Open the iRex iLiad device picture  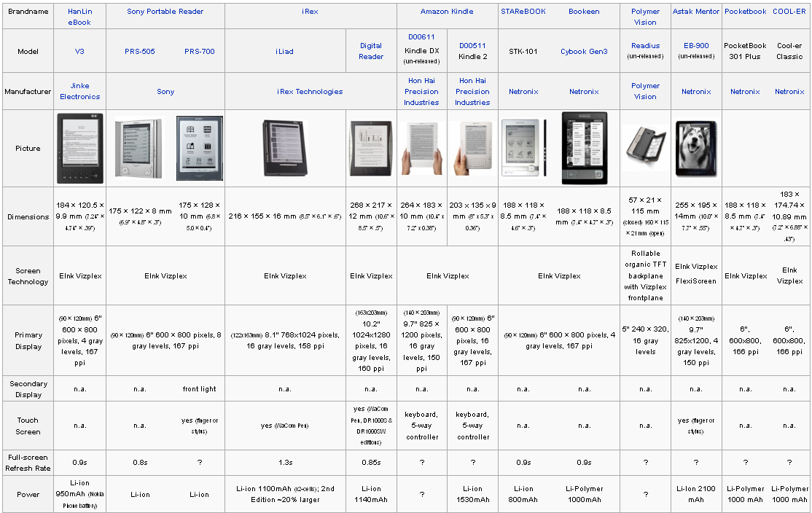click(x=285, y=149)
